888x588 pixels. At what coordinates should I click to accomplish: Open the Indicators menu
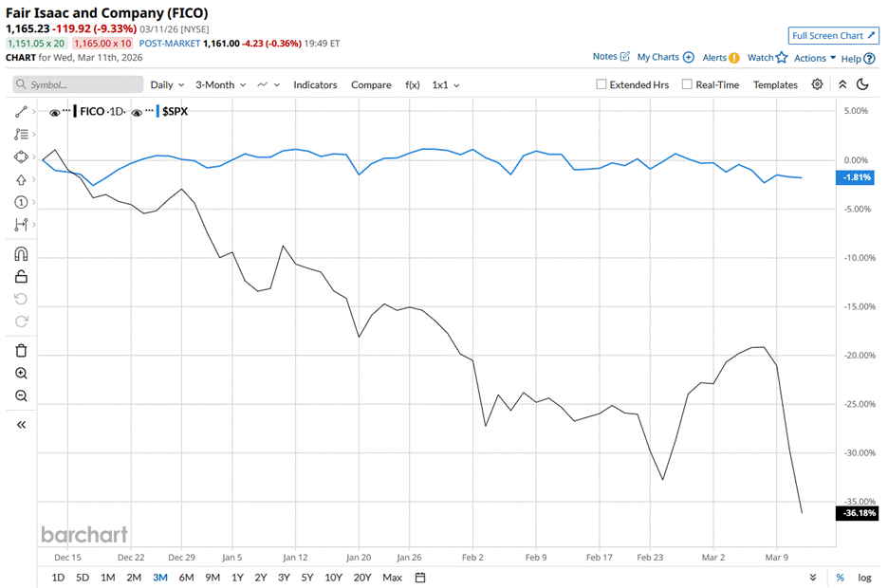point(315,85)
